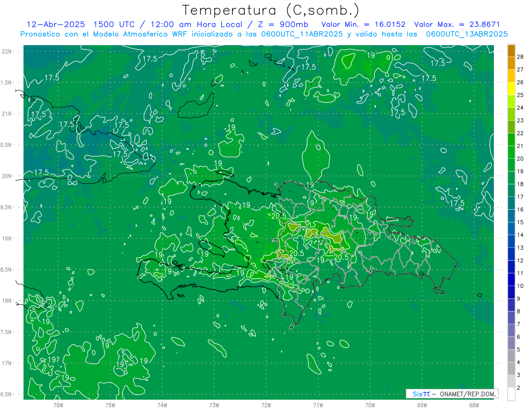Click the bright yellow swatch between 25 and 26
This screenshot has width=532, height=411.
pyautogui.click(x=511, y=88)
